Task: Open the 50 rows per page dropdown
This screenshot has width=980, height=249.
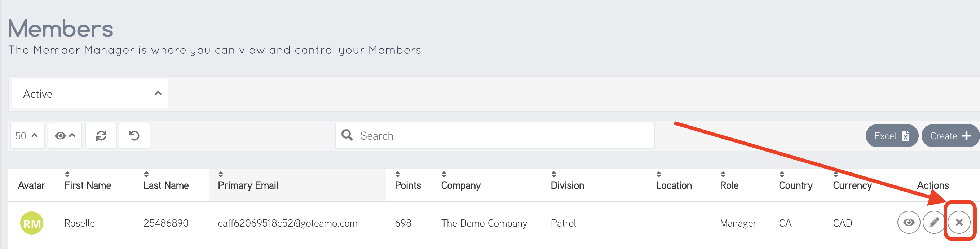Action: (x=27, y=136)
